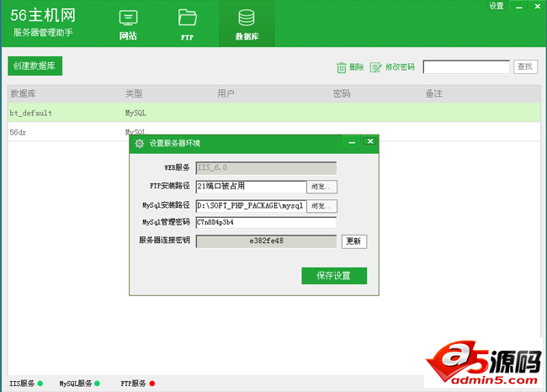
Task: Click the FTP服务 red status indicator
Action: point(152,384)
